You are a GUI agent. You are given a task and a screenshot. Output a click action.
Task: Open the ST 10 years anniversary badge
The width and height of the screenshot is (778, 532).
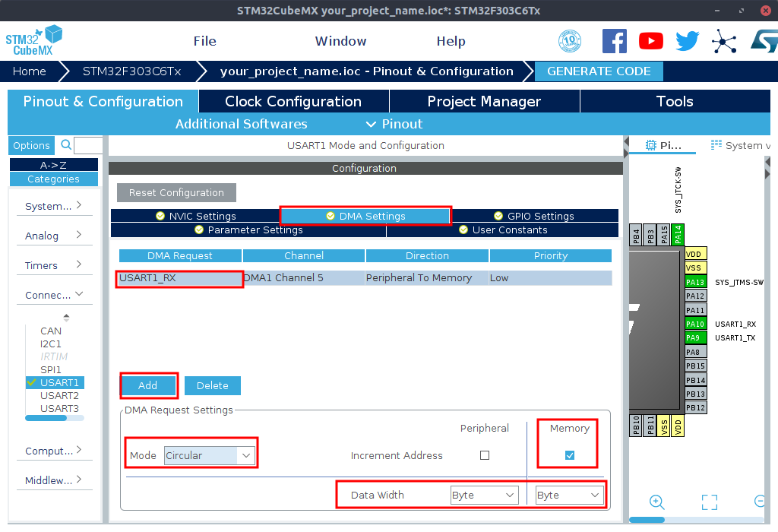tap(570, 41)
